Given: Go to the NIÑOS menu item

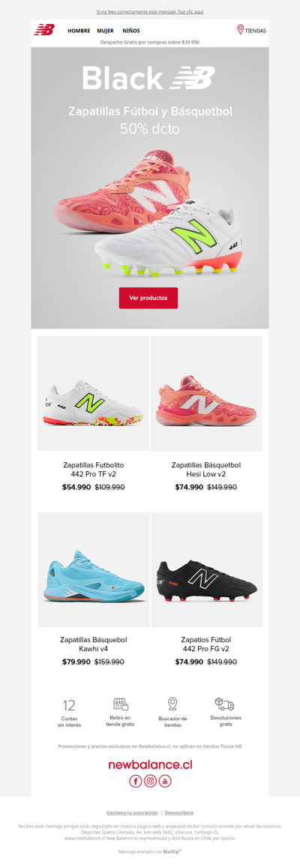Looking at the screenshot, I should pos(131,31).
